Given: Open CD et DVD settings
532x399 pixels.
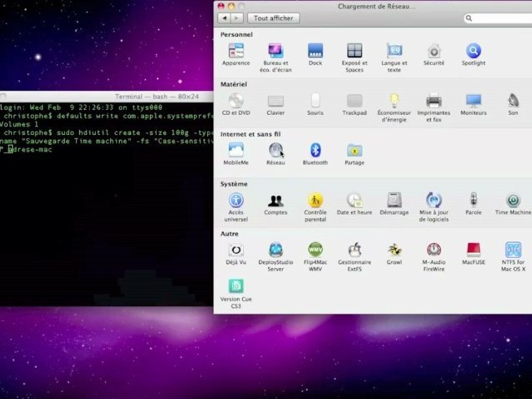Looking at the screenshot, I should pos(236,104).
